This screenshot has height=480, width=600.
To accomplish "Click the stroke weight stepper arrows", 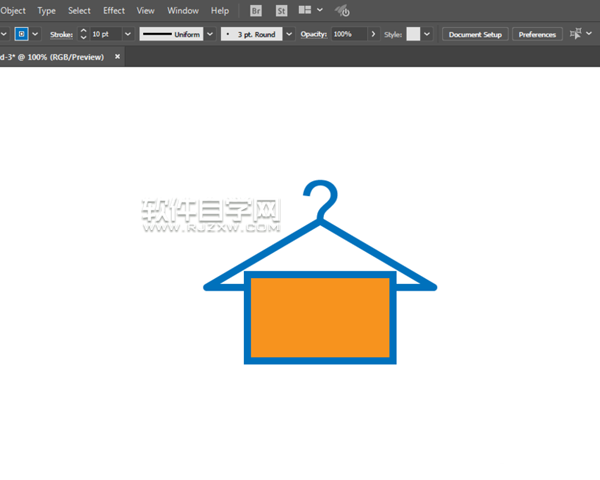I will (x=82, y=34).
